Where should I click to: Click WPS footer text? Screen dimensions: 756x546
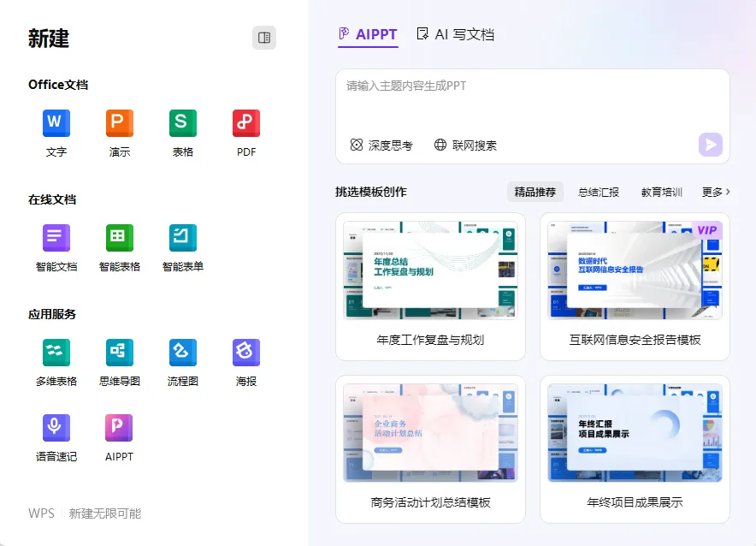pyautogui.click(x=41, y=513)
